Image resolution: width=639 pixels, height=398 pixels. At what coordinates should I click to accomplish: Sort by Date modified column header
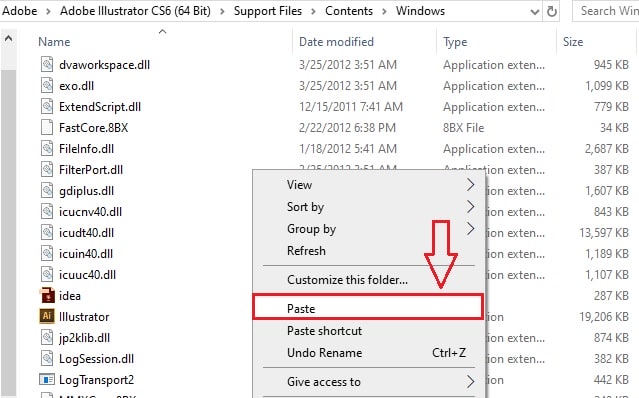[x=336, y=42]
